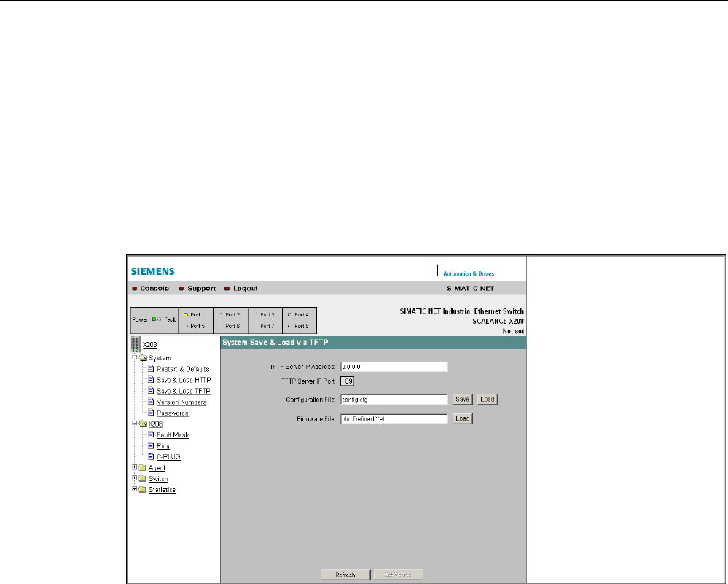Click the Port 6 status LED

[x=221, y=326]
